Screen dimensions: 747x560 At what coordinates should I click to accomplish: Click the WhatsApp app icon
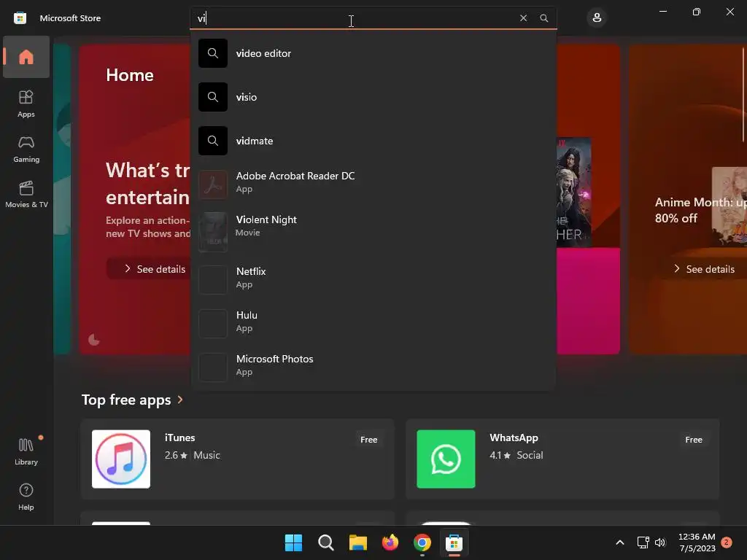coord(446,459)
